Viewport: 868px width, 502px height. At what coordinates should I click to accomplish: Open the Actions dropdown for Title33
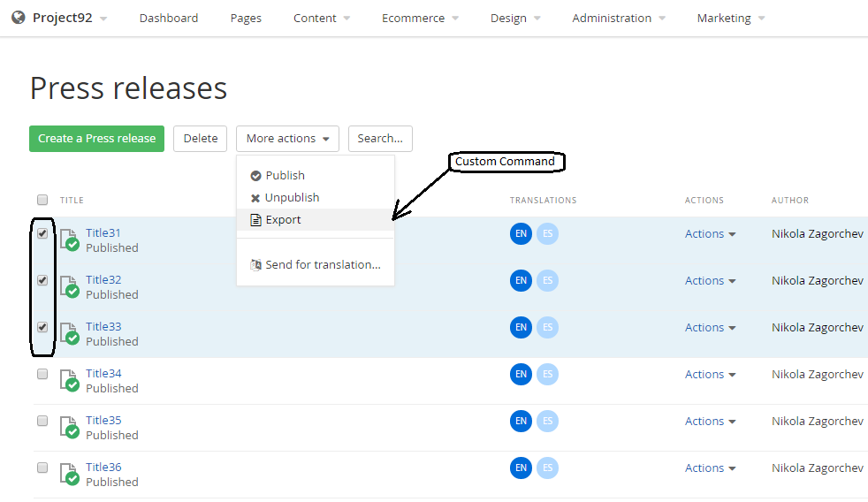tap(711, 328)
